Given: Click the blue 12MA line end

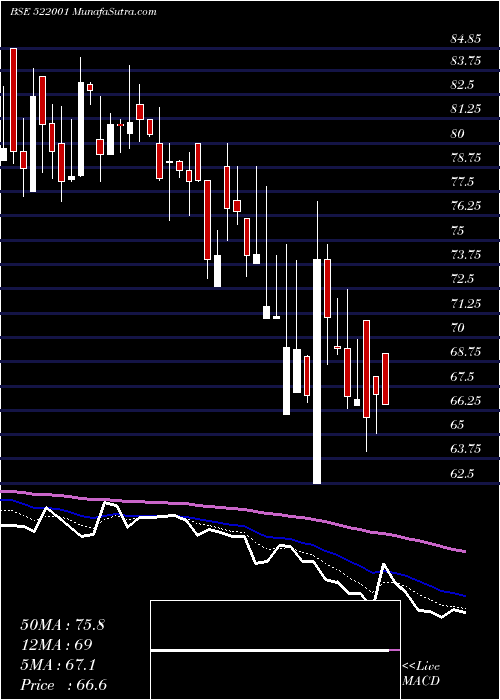Looking at the screenshot, I should [464, 596].
